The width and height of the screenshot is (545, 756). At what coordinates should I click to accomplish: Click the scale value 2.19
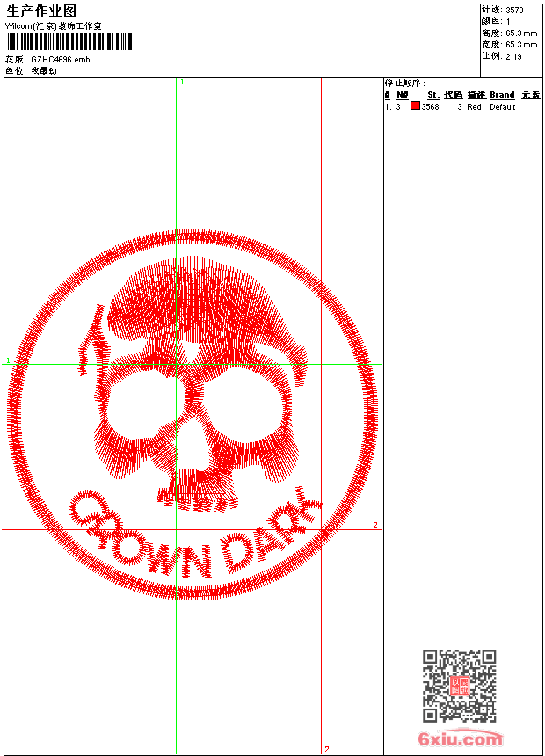click(513, 56)
